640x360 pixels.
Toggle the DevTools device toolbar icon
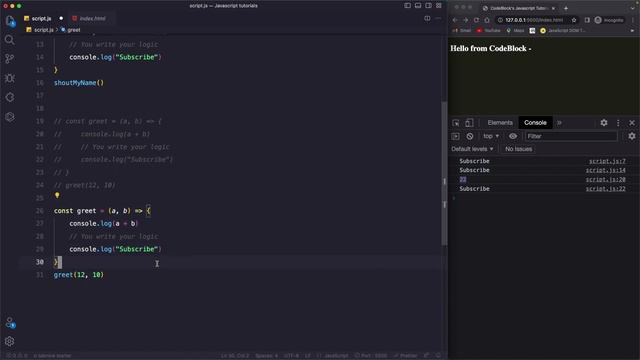coord(469,123)
